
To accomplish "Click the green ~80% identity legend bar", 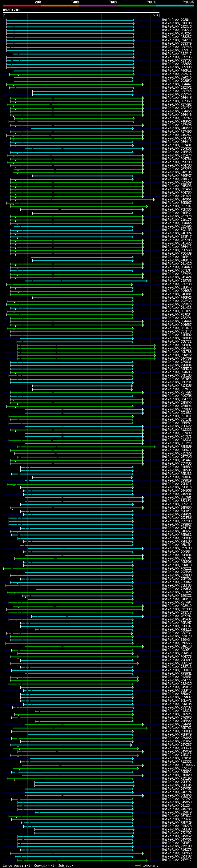I will click(x=137, y=6).
